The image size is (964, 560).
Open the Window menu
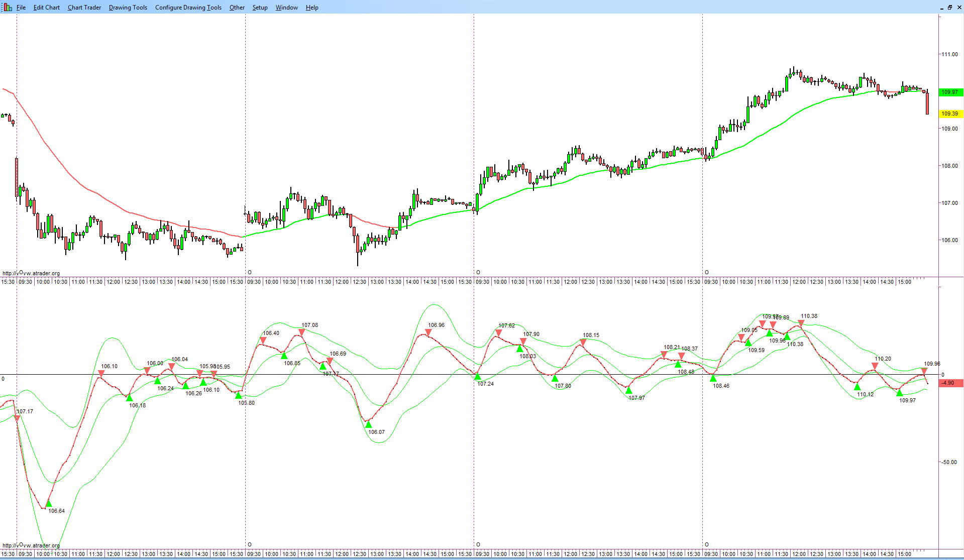pyautogui.click(x=287, y=8)
